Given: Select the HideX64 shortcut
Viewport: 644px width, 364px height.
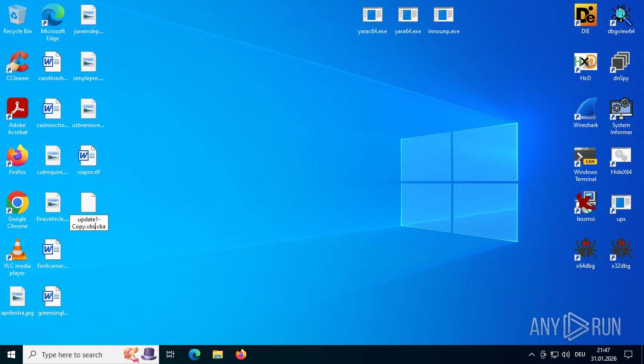Looking at the screenshot, I should tap(621, 161).
